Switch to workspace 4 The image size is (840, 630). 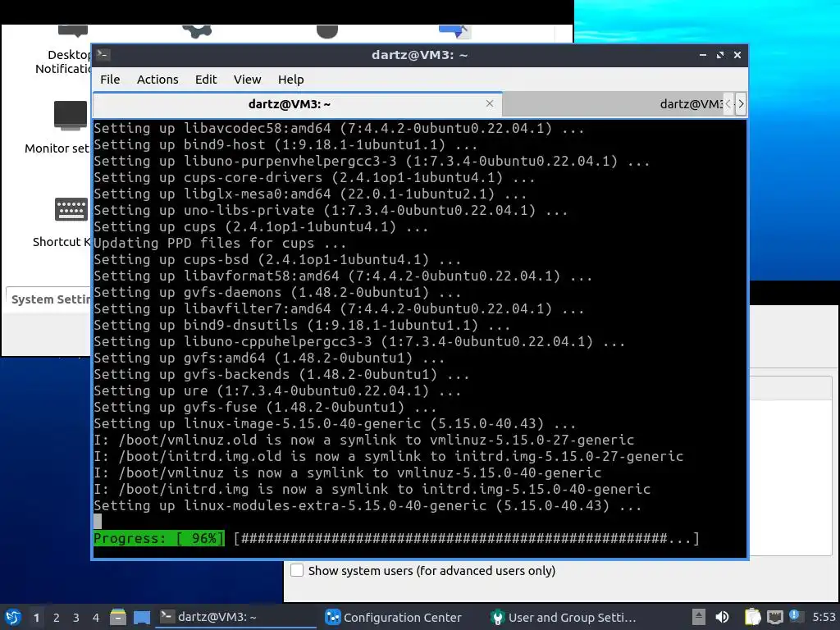[x=96, y=618]
